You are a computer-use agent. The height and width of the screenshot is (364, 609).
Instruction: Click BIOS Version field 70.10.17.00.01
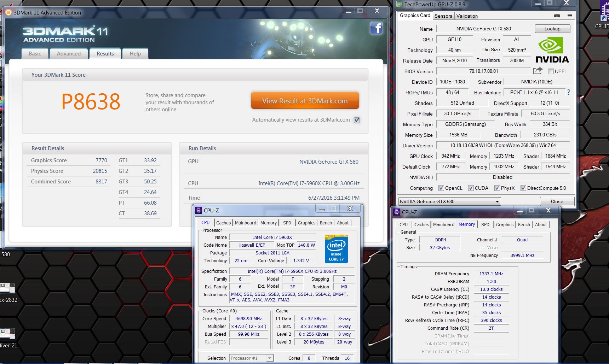pyautogui.click(x=483, y=71)
